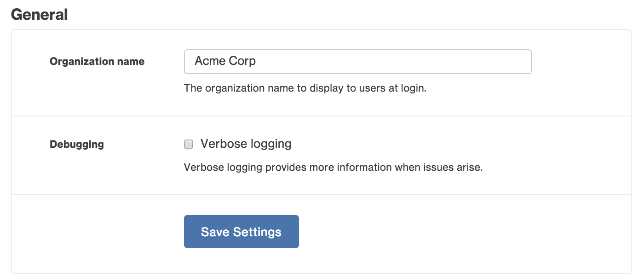Click the bold "Organization name" field label
Image resolution: width=644 pixels, height=279 pixels.
click(x=97, y=62)
